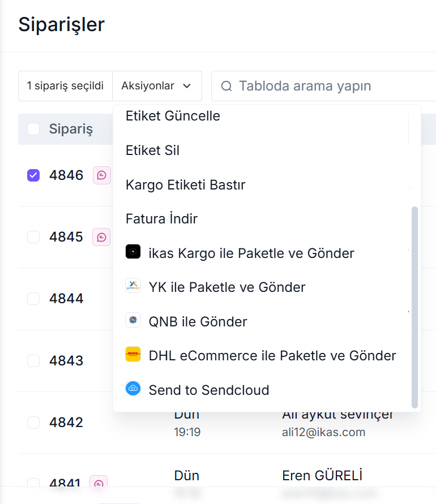Screen dimensions: 436x504
Task: Open the note icon on order 4845
Action: (x=101, y=236)
